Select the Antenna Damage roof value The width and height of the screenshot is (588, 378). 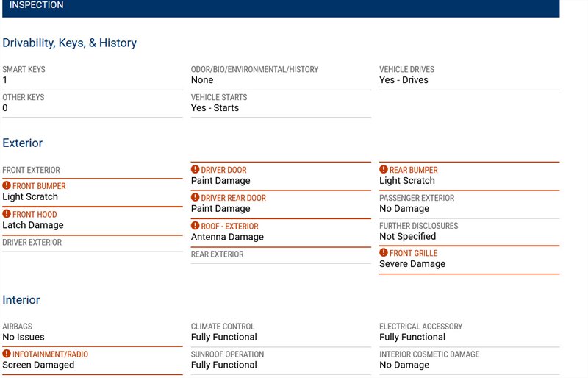pyautogui.click(x=227, y=237)
